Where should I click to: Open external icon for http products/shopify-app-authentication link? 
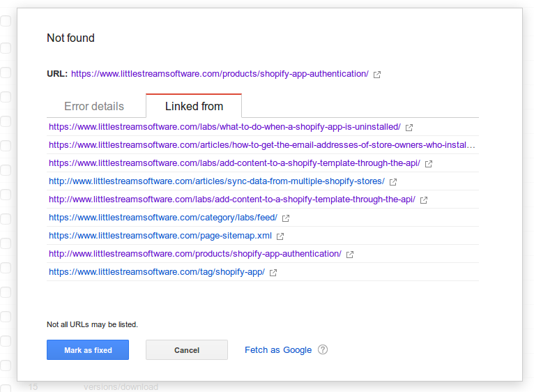(350, 255)
